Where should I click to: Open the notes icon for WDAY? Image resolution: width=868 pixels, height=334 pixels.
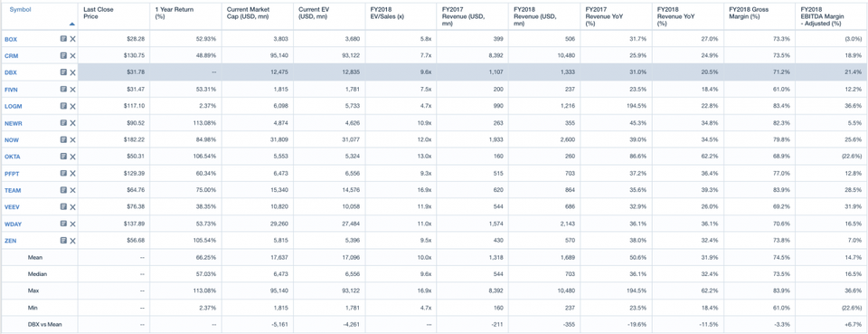63,224
